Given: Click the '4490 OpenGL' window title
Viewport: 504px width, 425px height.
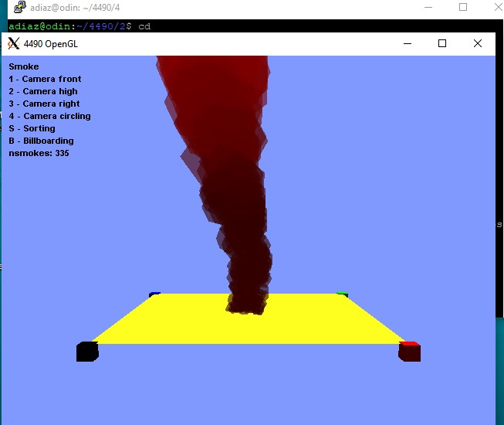Looking at the screenshot, I should coord(51,44).
